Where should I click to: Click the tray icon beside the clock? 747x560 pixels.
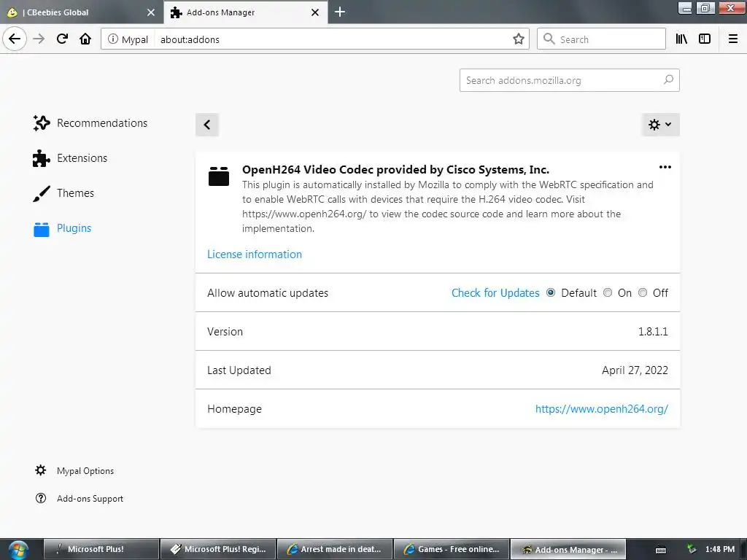click(692, 549)
